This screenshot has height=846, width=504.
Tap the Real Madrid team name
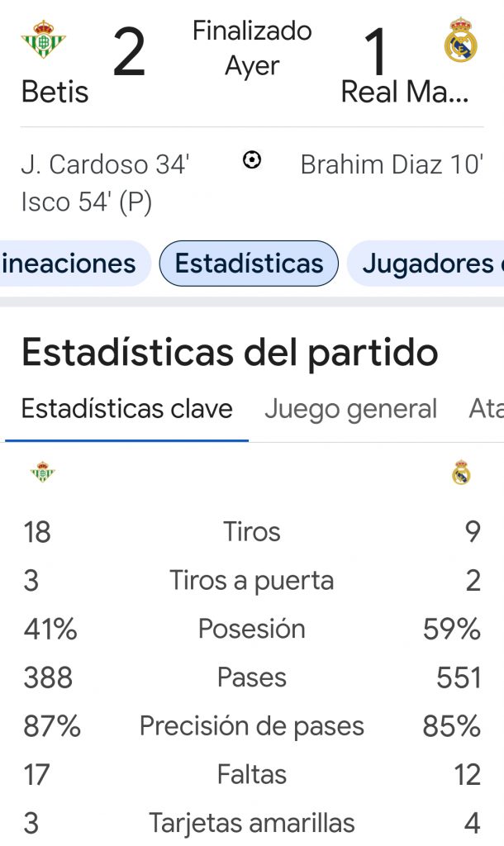pyautogui.click(x=405, y=92)
